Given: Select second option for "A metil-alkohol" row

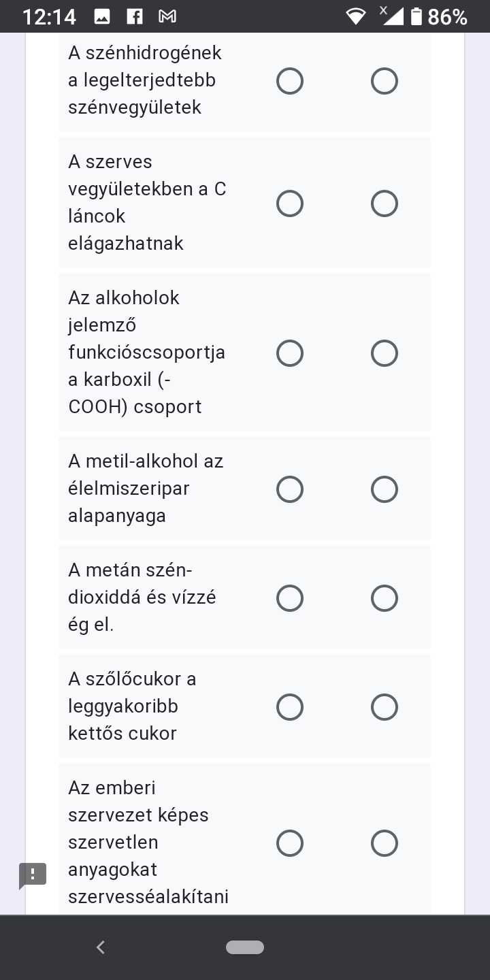Looking at the screenshot, I should pos(385,489).
